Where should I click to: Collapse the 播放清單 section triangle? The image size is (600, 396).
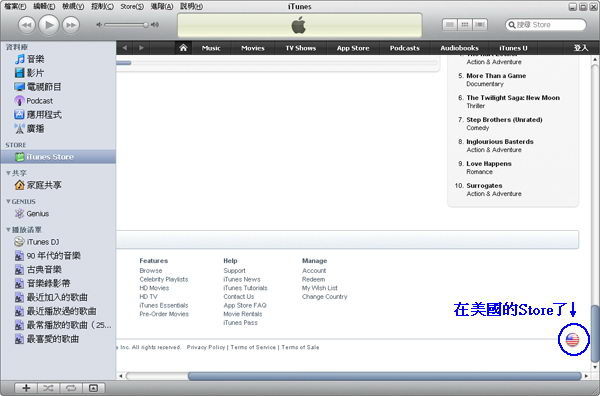point(8,230)
